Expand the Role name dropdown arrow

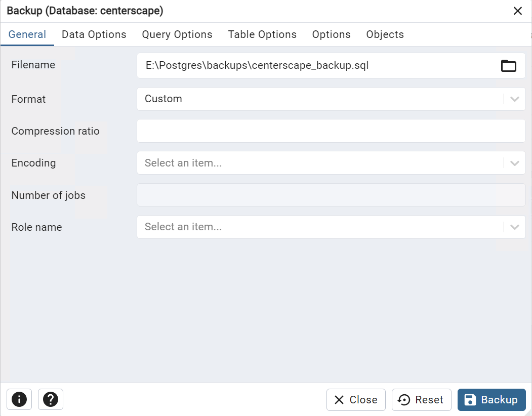point(515,227)
